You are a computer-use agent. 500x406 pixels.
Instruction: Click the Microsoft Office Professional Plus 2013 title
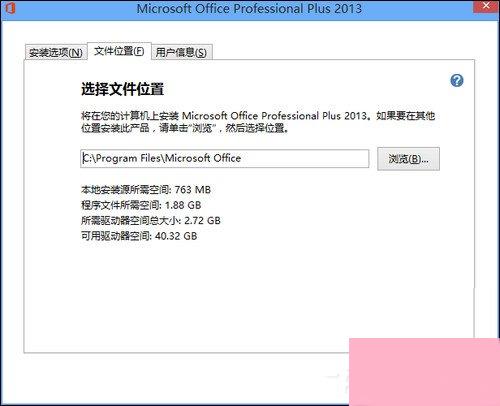pyautogui.click(x=249, y=9)
